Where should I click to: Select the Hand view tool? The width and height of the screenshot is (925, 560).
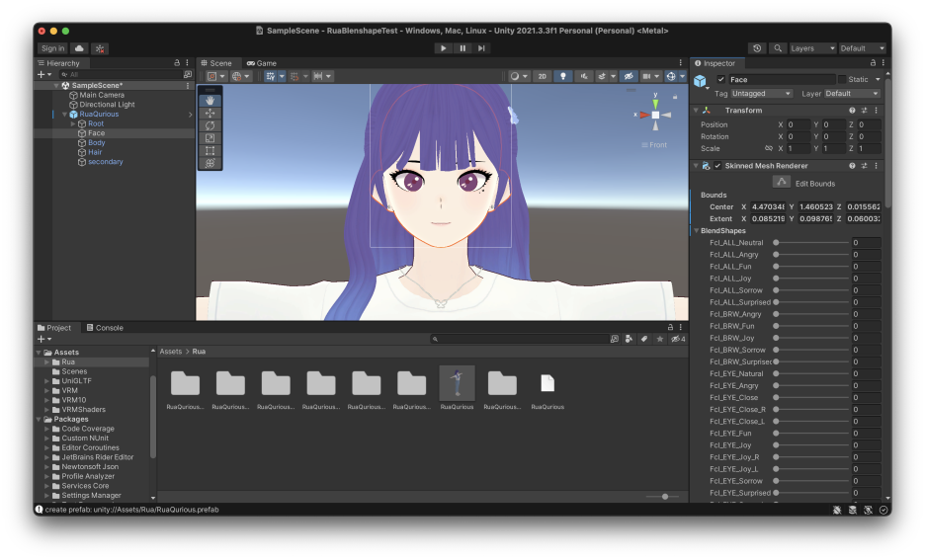[x=210, y=100]
